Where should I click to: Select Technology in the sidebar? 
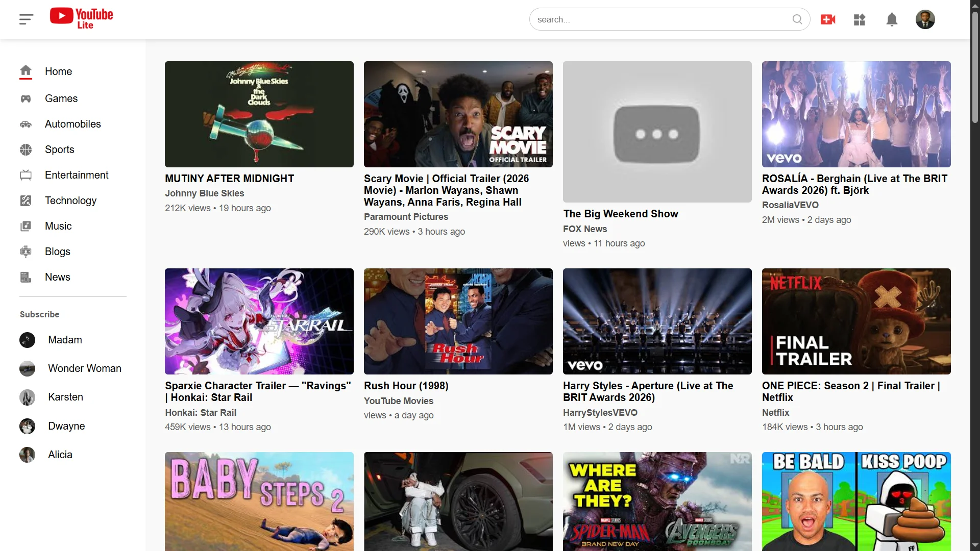pos(70,201)
